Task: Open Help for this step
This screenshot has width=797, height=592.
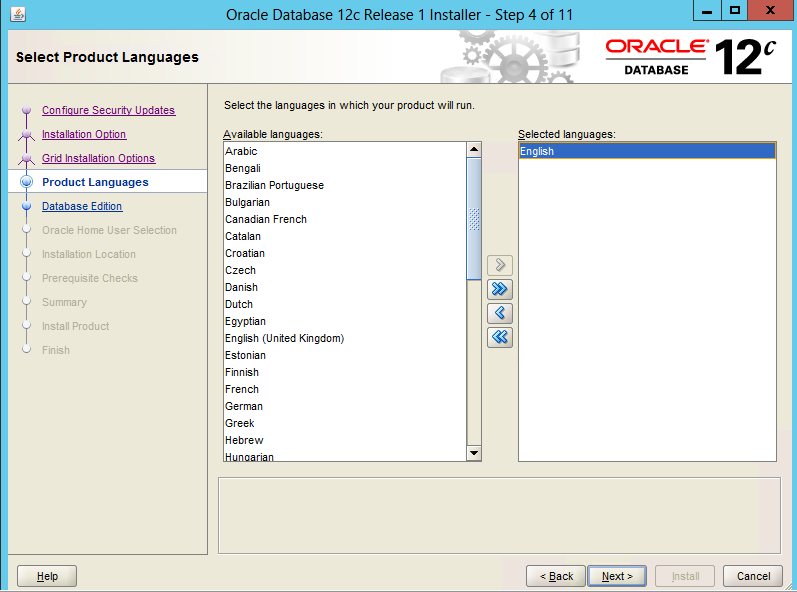Action: click(x=47, y=576)
